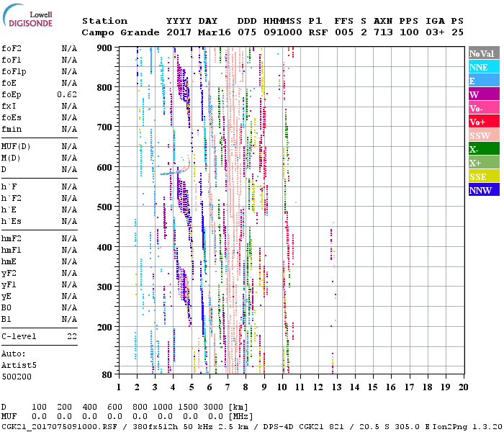Select the NNE legend swatch
The height and width of the screenshot is (432, 504).
[484, 67]
